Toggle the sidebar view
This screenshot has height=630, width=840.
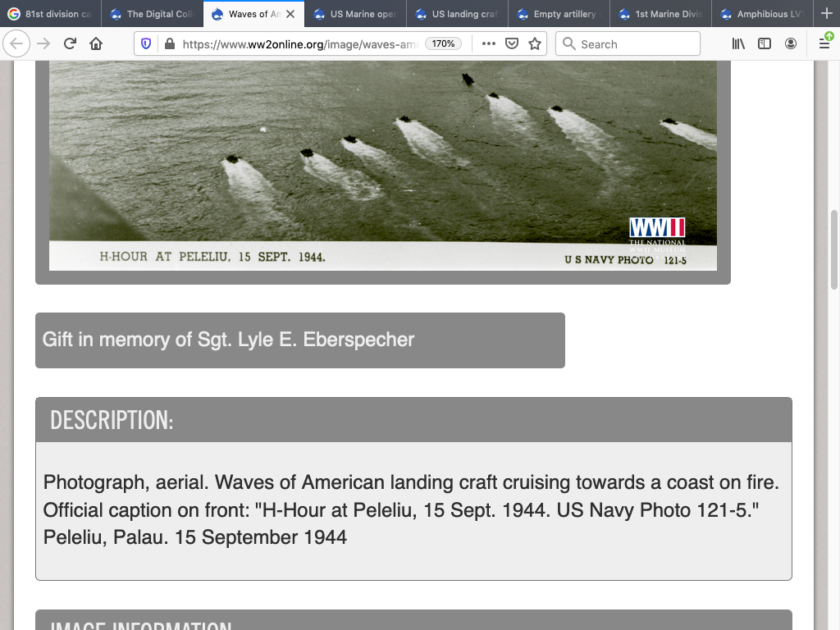tap(765, 43)
